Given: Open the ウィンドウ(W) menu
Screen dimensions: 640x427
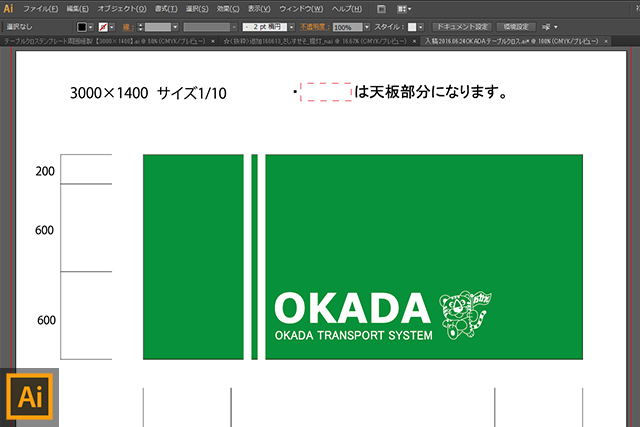Looking at the screenshot, I should click(x=301, y=9).
